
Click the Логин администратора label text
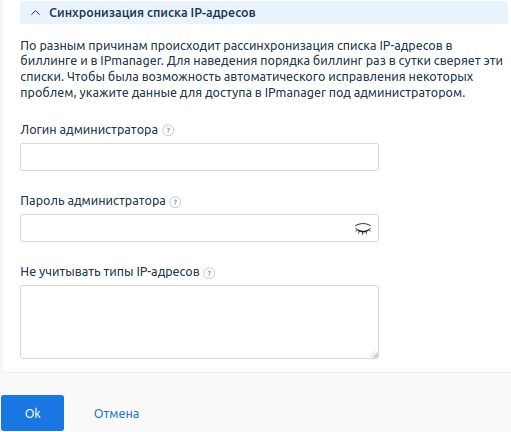tap(89, 130)
